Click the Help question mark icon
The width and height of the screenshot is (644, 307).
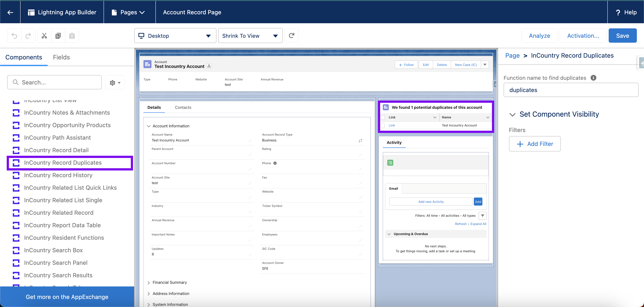point(618,12)
